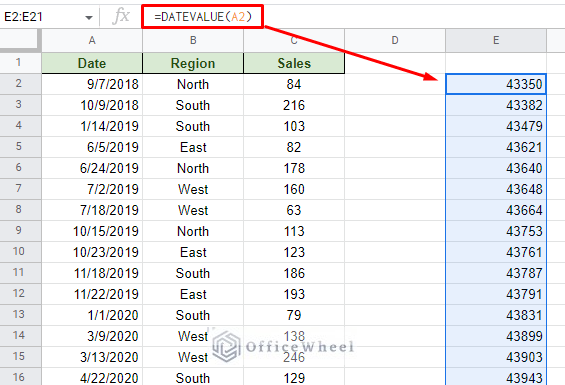The image size is (565, 385).
Task: Select cell showing 43787
Action: pyautogui.click(x=496, y=273)
